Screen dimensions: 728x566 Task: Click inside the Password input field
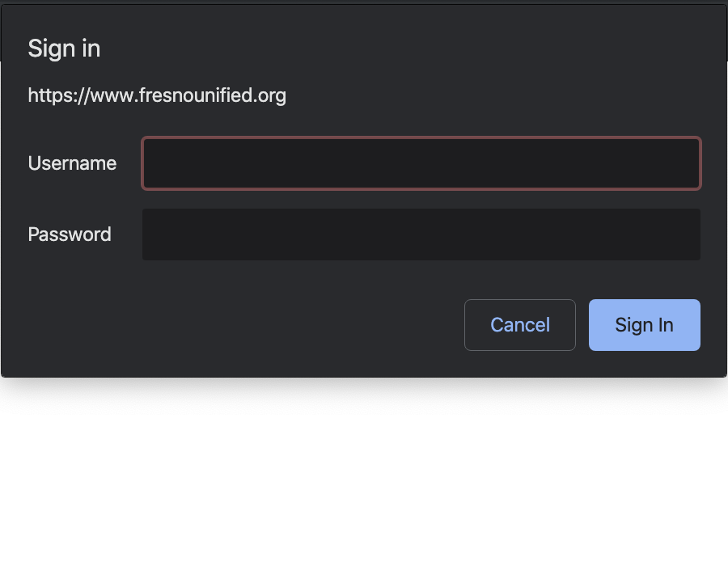421,234
